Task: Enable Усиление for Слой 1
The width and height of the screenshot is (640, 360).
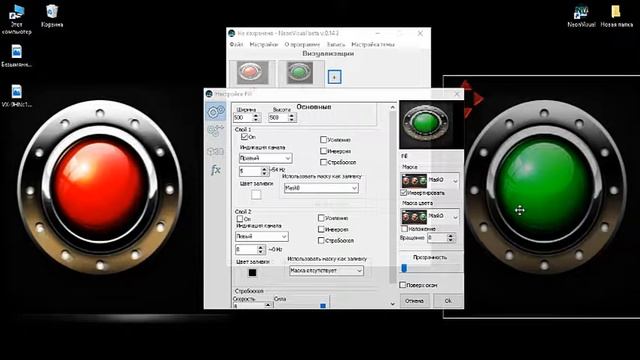Action: [x=323, y=140]
